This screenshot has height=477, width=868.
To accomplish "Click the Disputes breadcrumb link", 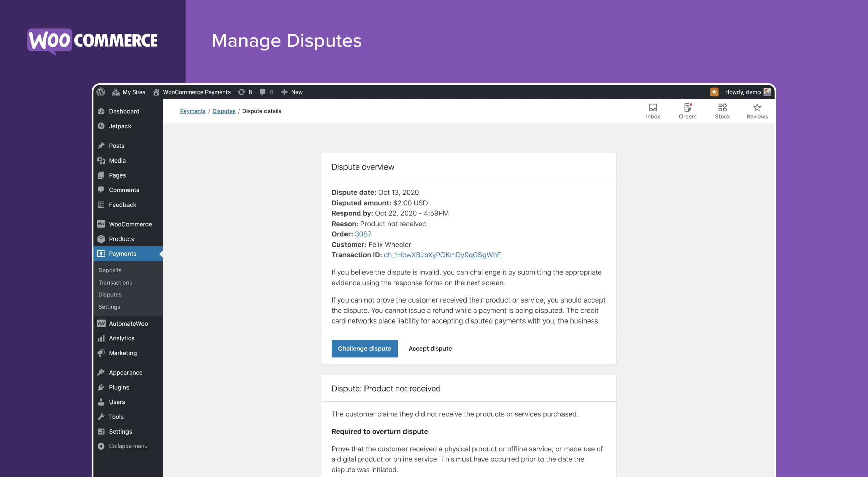I will tap(224, 111).
